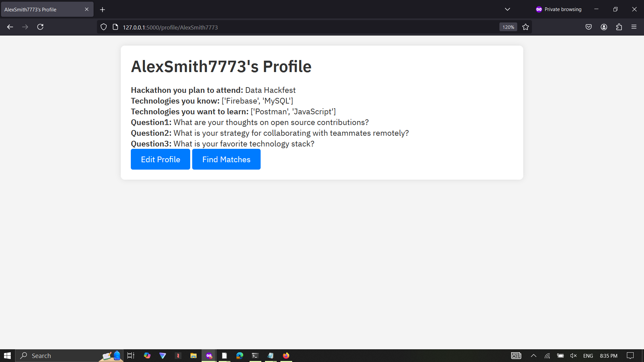The height and width of the screenshot is (362, 644).
Task: Toggle the muted volume tray icon
Action: coord(573,356)
